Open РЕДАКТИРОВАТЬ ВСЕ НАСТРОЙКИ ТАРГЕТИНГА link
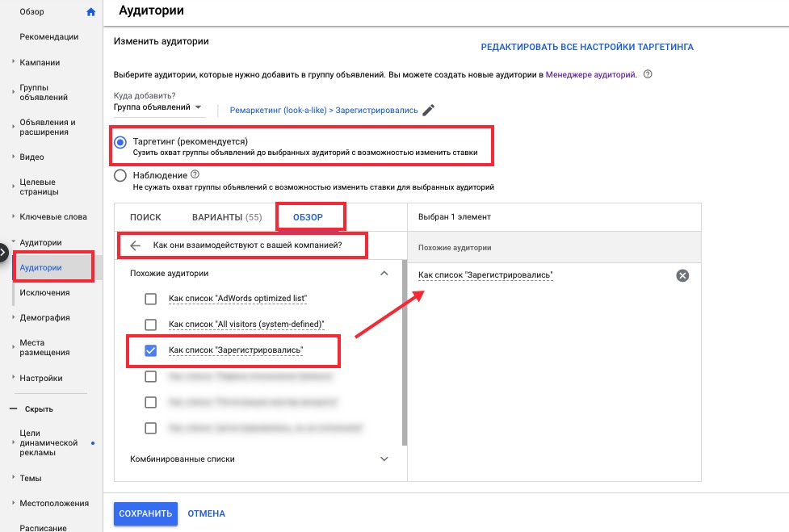 click(587, 47)
